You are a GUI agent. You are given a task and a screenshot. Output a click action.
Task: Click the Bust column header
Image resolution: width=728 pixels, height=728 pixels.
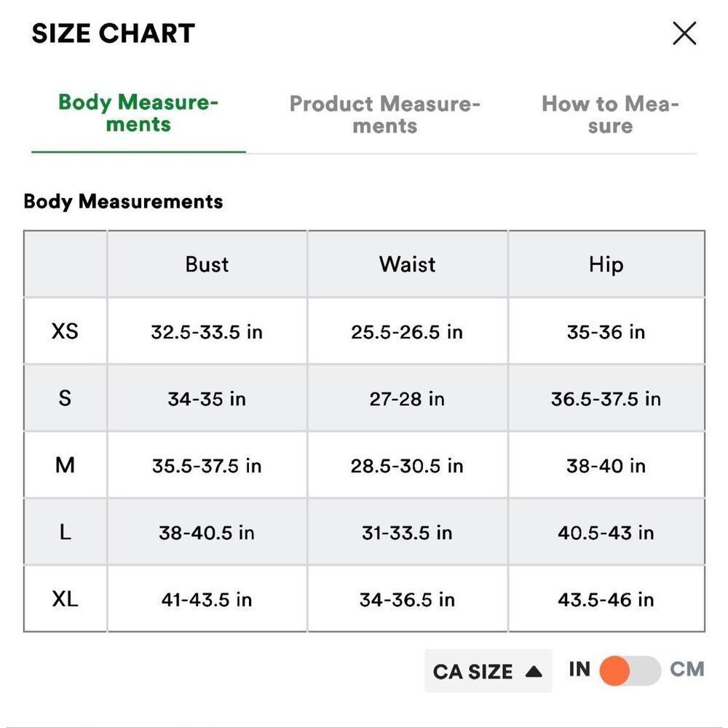click(207, 264)
